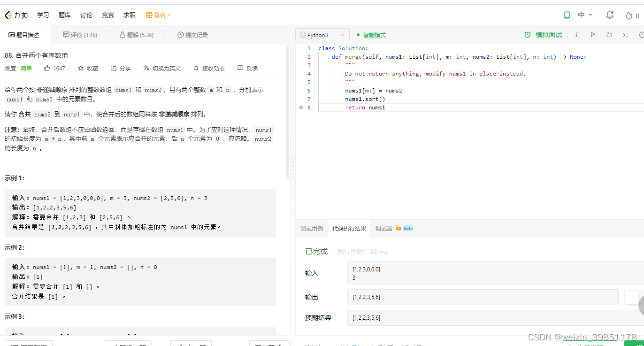Click the 已完成 status text
The image size is (644, 346).
pyautogui.click(x=316, y=252)
